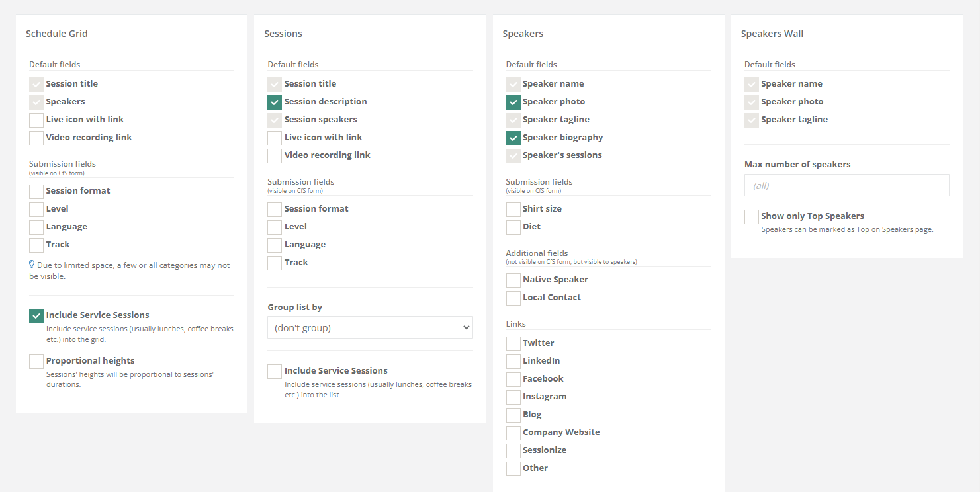Tick the LinkedIn link checkbox

tap(513, 361)
